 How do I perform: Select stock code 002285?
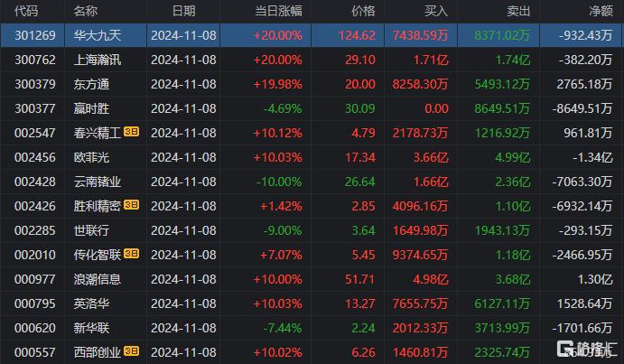35,230
